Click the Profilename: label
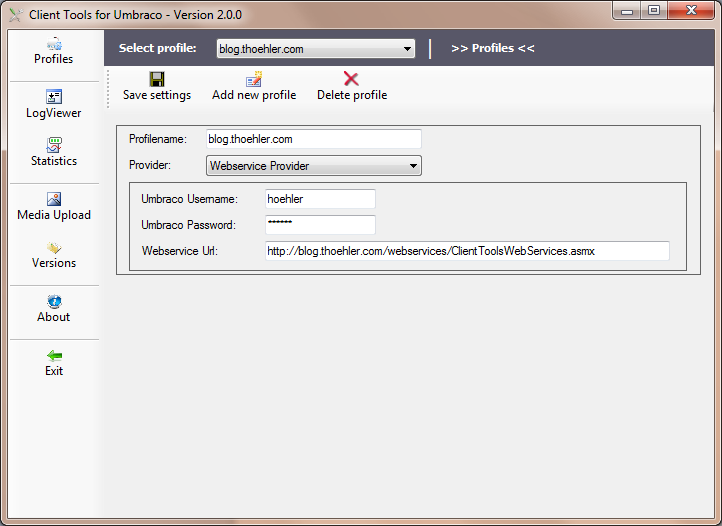Screen dimensions: 722x526 (158, 139)
